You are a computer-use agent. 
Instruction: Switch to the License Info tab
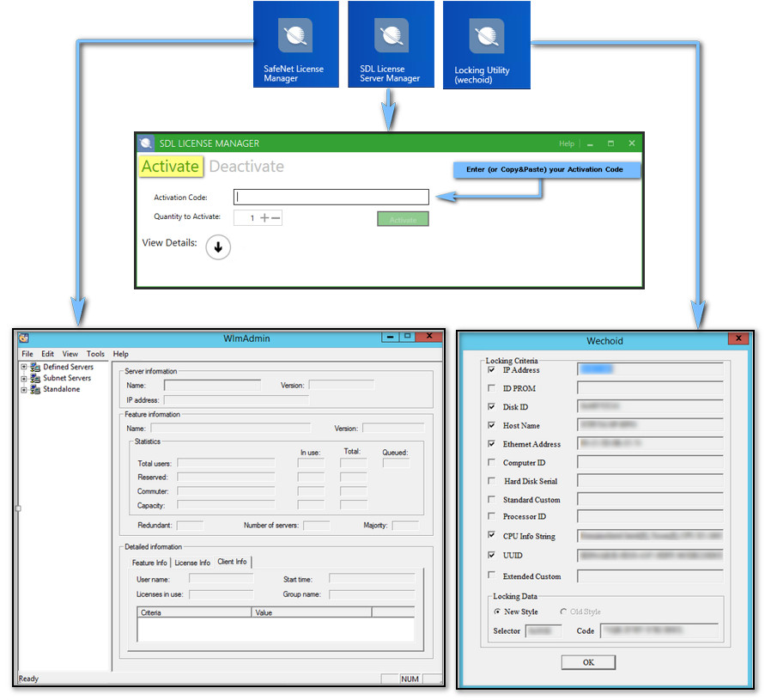point(192,563)
